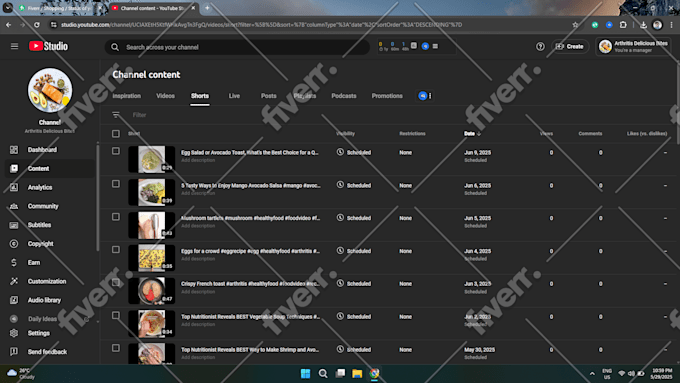Click the Filter input field
This screenshot has width=680, height=383.
pyautogui.click(x=139, y=115)
